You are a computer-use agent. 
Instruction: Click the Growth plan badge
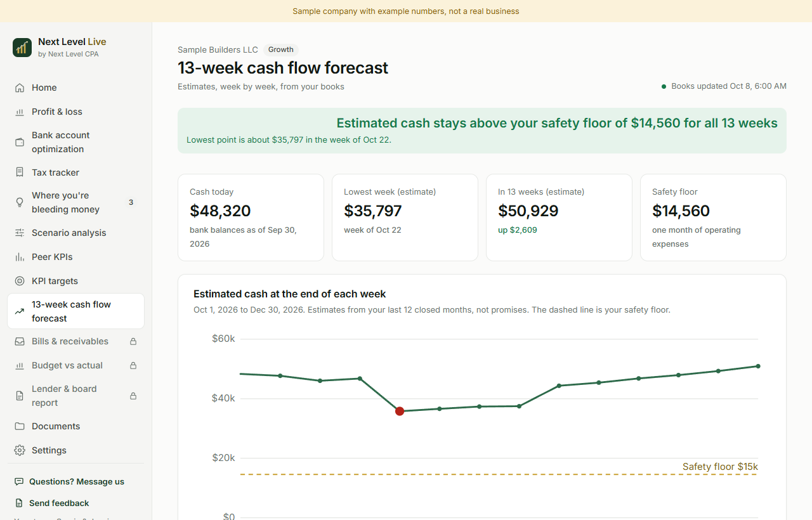click(281, 49)
